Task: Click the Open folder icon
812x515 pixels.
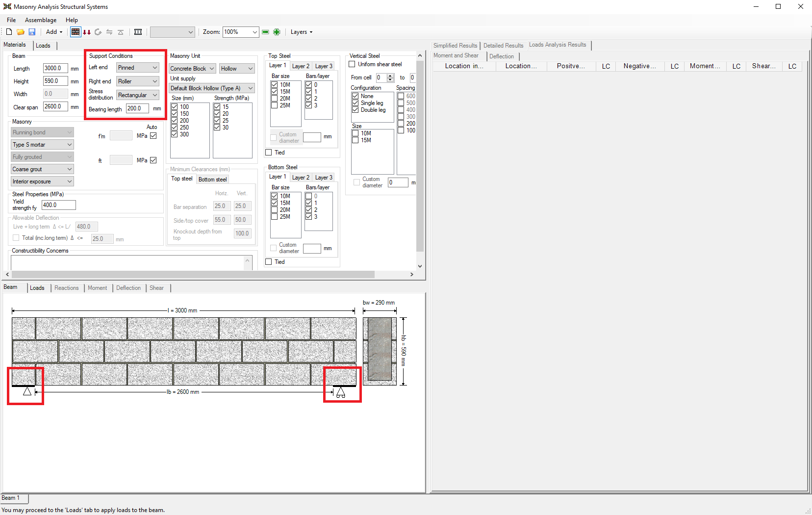Action: (x=21, y=32)
